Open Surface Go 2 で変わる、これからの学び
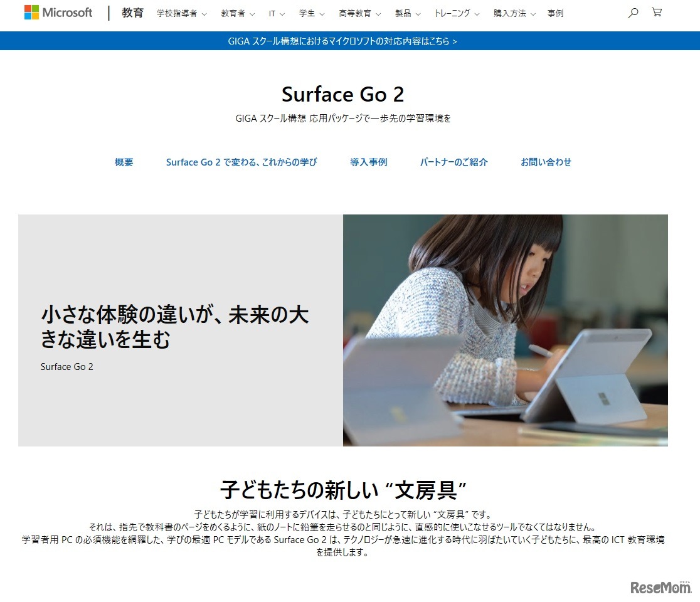 242,162
